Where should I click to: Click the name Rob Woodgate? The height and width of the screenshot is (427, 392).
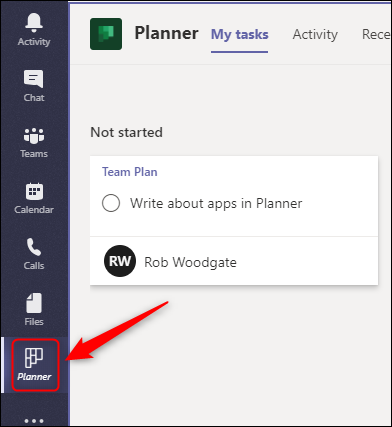[190, 262]
